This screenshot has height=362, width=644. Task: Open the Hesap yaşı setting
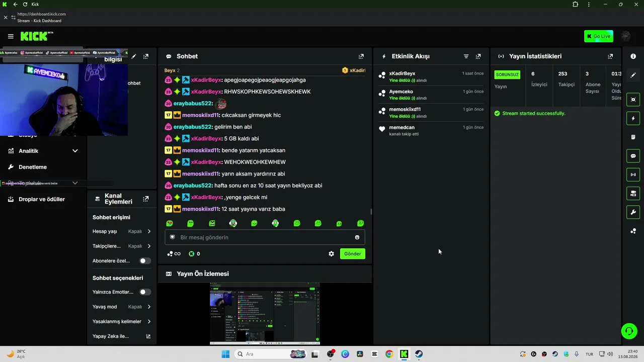point(122,231)
